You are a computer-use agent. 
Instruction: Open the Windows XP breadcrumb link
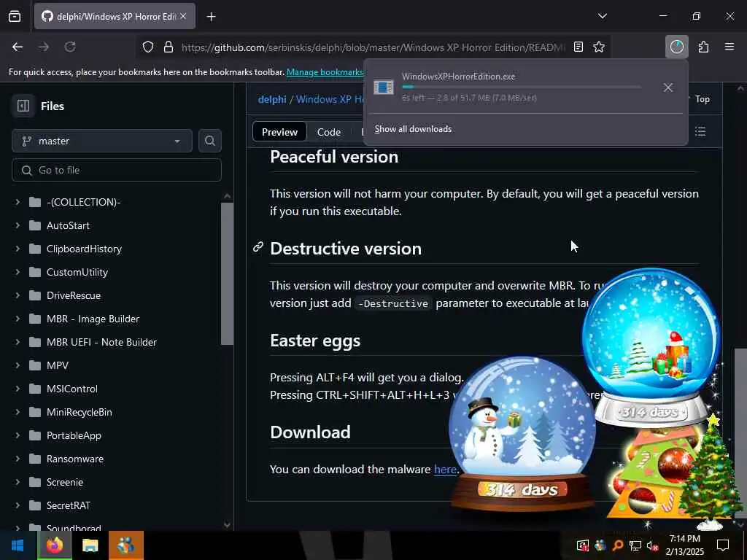(330, 99)
